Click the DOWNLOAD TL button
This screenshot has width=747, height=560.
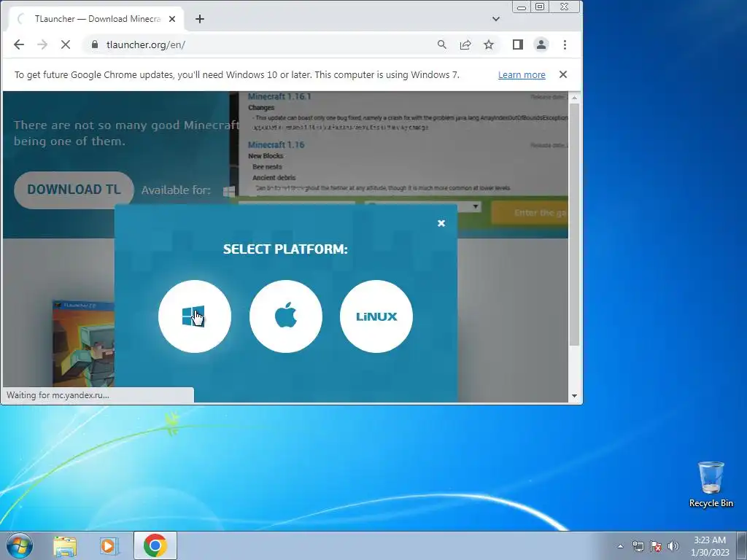(x=74, y=190)
